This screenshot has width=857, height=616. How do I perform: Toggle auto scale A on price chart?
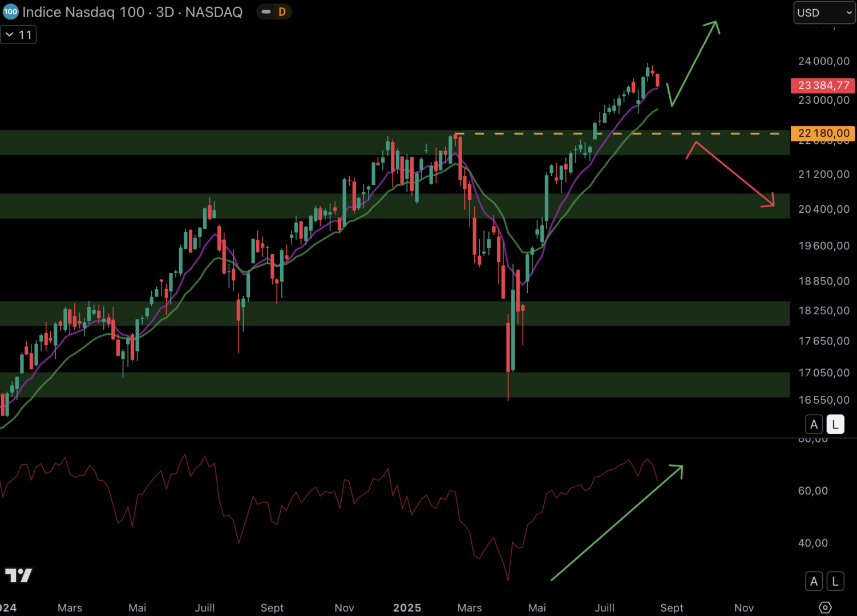[x=814, y=424]
